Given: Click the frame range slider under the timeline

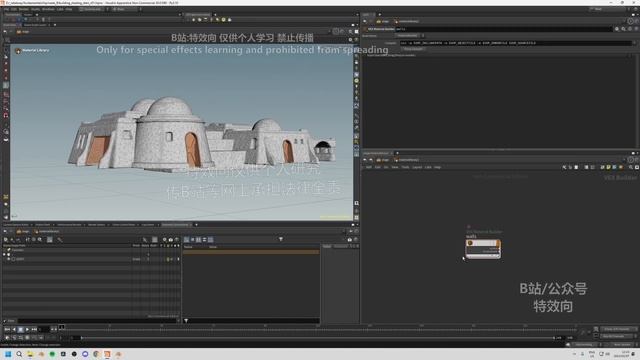Looking at the screenshot, I should click(318, 338).
